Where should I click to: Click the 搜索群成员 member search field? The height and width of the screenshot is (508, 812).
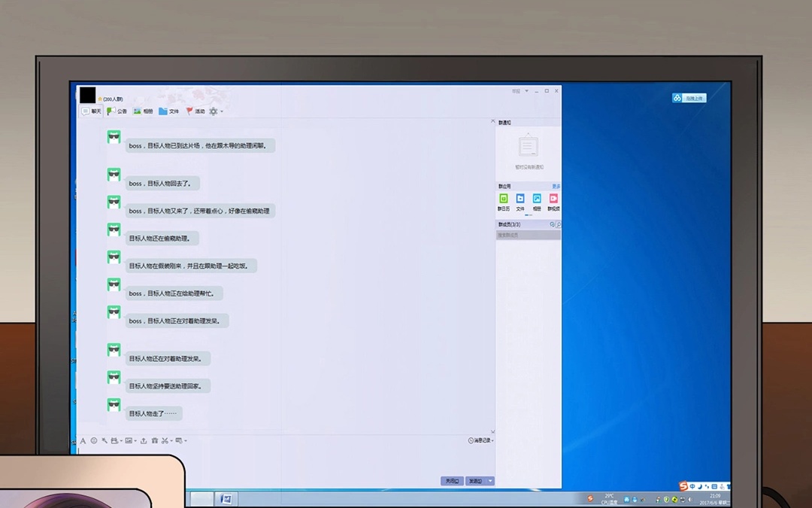(x=525, y=235)
